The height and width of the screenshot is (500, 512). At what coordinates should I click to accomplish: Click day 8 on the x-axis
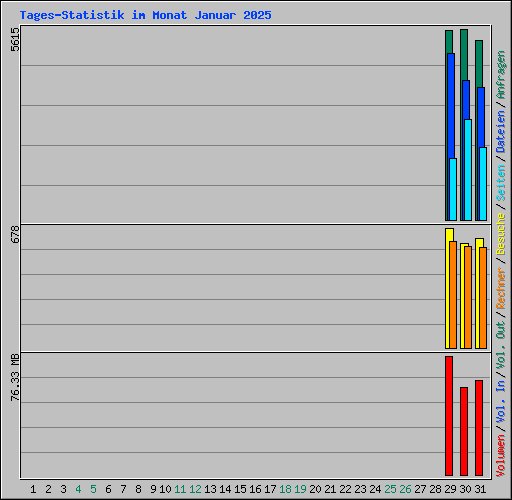point(138,489)
